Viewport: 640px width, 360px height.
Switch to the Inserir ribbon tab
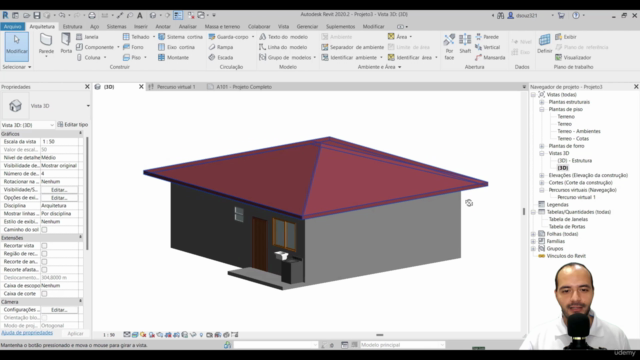tap(140, 27)
